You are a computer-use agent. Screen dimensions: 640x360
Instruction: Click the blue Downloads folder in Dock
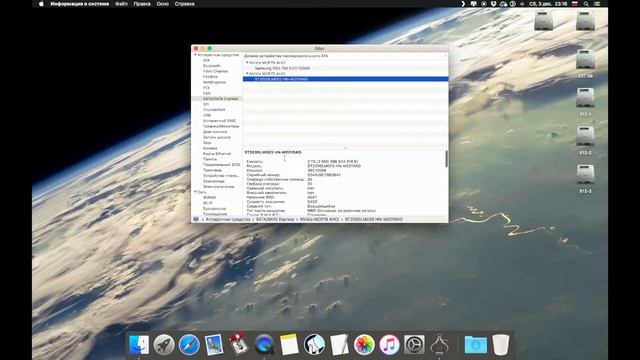pos(476,345)
